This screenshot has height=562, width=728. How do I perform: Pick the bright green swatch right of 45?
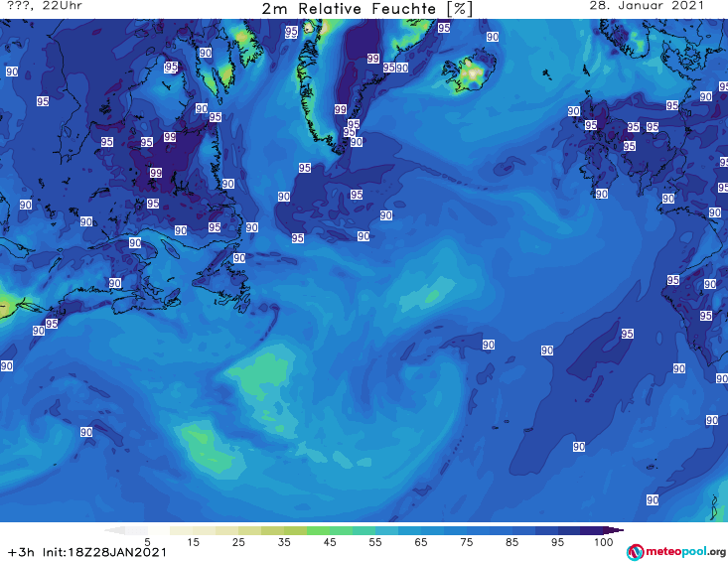341,530
